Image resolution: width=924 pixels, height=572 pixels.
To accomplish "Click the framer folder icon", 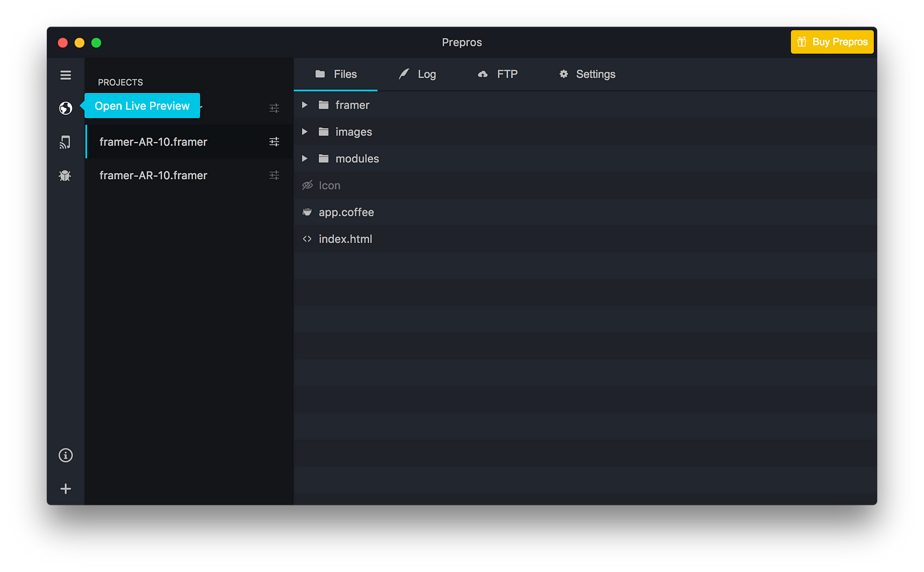I will [323, 105].
